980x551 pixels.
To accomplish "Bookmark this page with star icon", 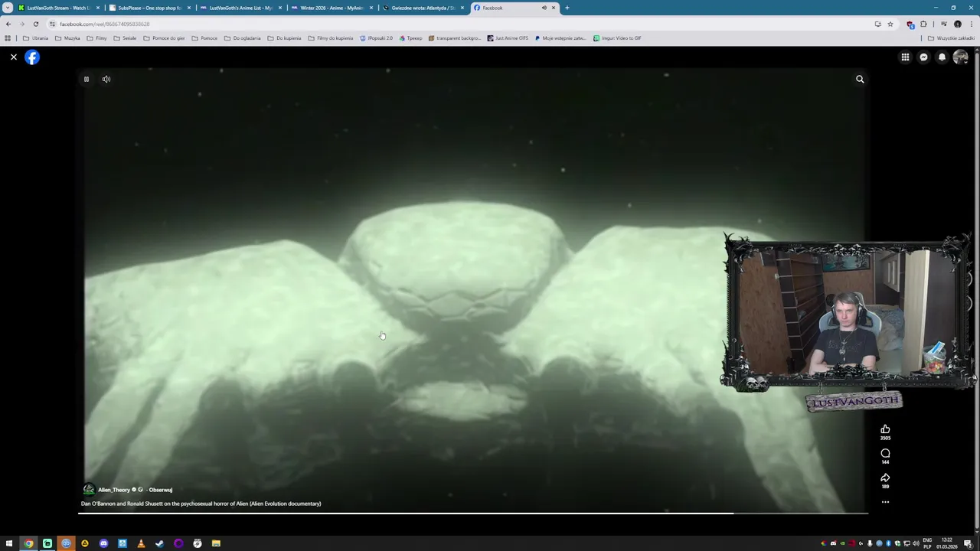I will [x=890, y=24].
